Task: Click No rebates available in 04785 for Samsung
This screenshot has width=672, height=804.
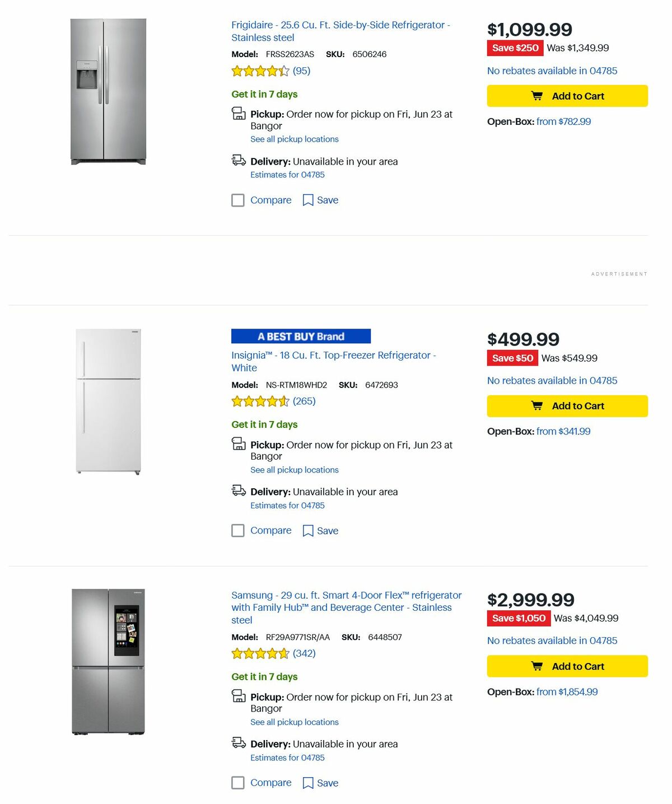Action: point(552,641)
